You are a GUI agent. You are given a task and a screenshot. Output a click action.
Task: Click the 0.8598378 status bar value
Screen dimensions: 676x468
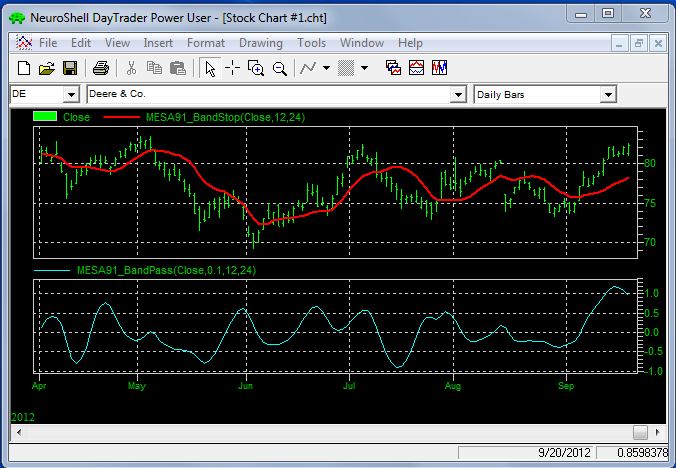pos(642,453)
